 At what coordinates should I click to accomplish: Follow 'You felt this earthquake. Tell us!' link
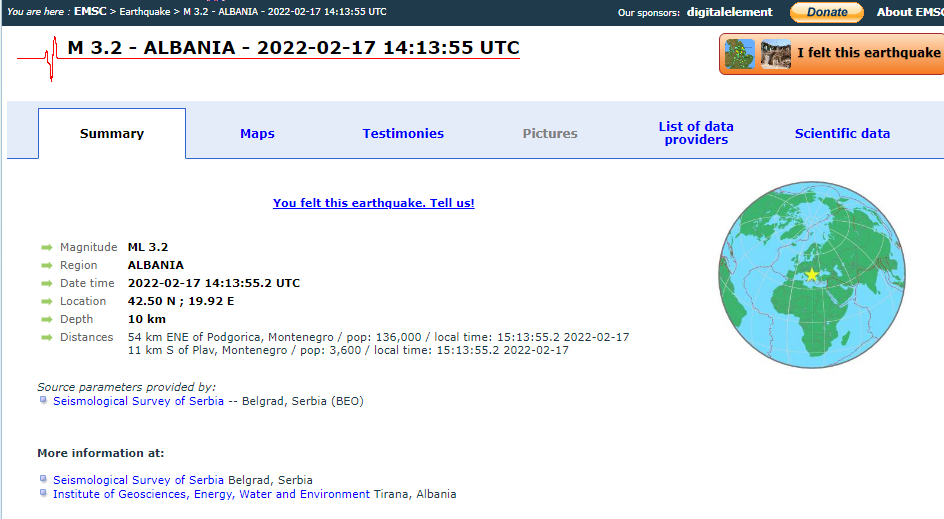pos(374,203)
